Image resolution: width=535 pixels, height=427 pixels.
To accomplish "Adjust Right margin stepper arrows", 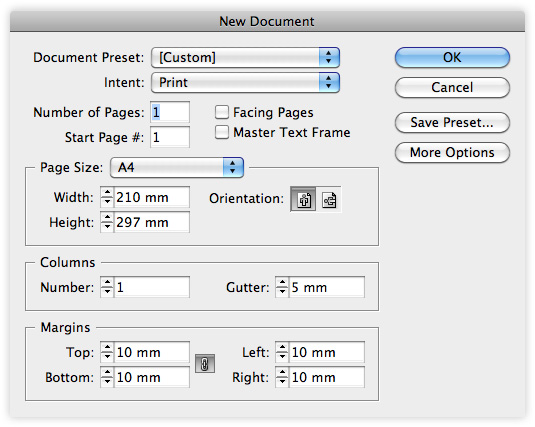I will (282, 377).
